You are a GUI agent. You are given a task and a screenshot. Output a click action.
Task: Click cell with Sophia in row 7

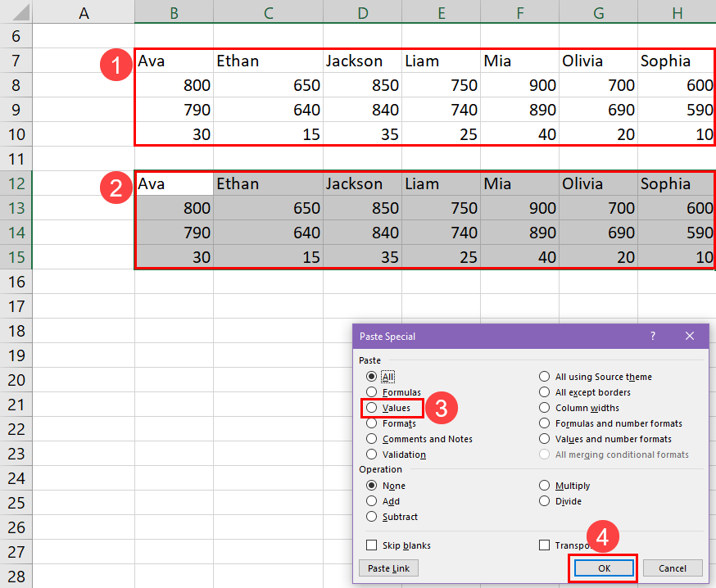click(x=677, y=61)
